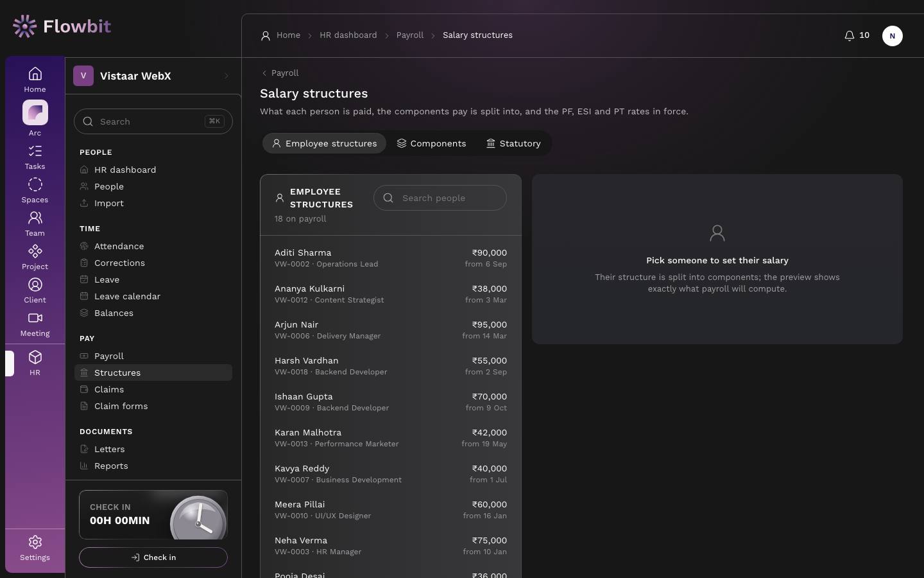Switch to the Components tab
This screenshot has height=578, width=924.
(x=431, y=143)
